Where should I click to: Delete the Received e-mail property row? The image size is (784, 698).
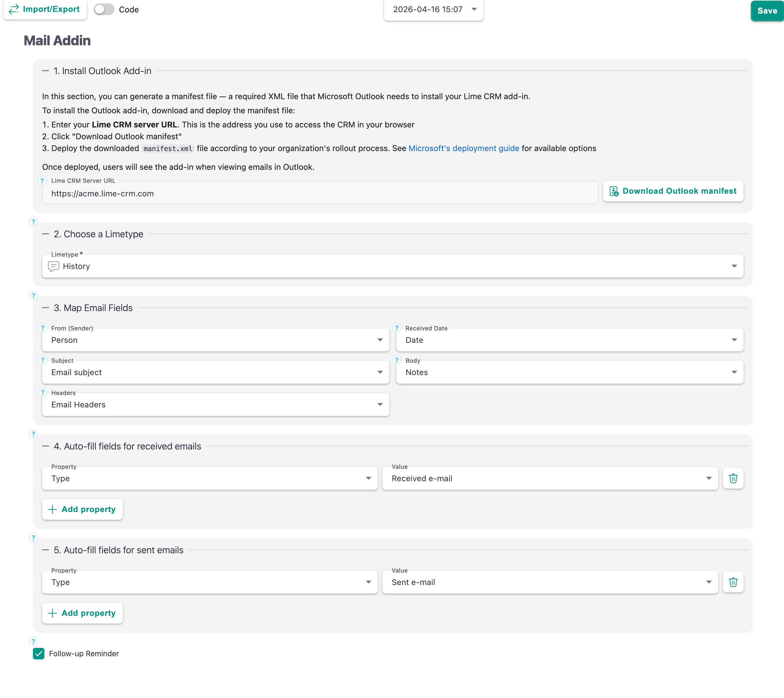tap(733, 479)
